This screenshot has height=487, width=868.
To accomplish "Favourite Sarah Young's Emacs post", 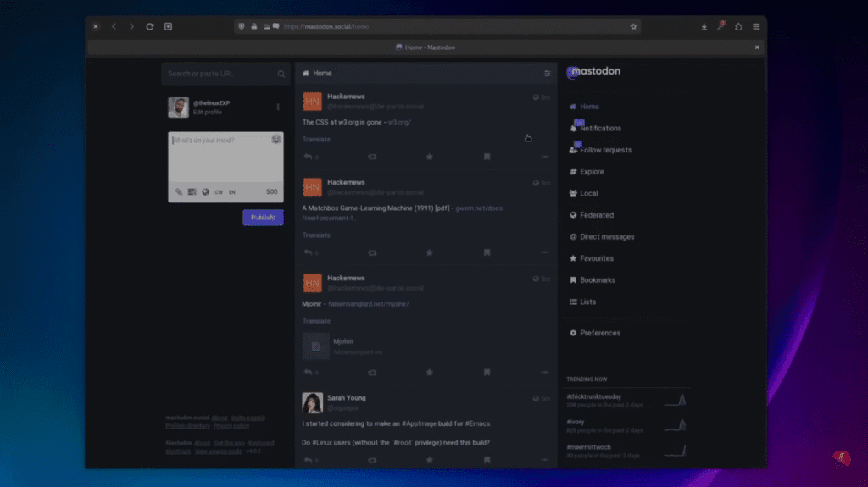I will click(430, 460).
